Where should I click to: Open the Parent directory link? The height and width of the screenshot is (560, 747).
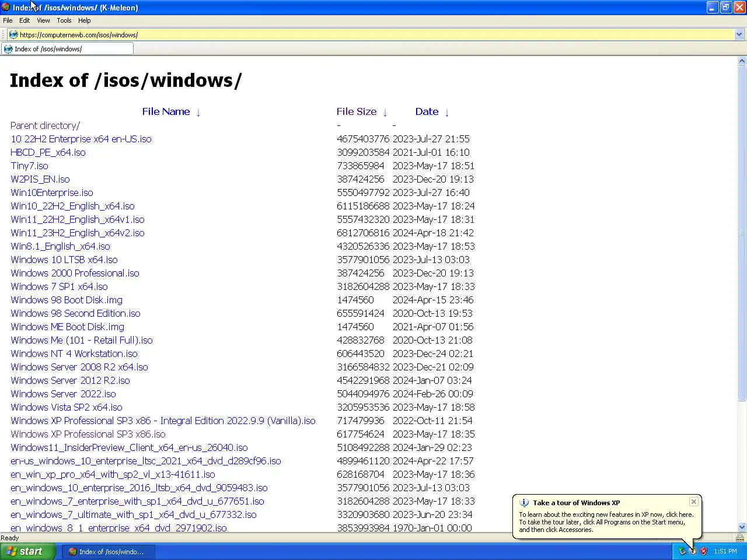click(x=45, y=125)
